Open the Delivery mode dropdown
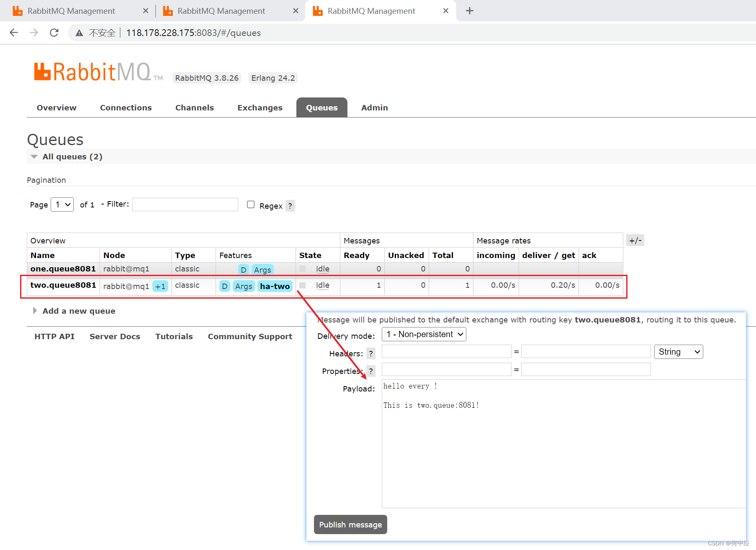 point(424,334)
